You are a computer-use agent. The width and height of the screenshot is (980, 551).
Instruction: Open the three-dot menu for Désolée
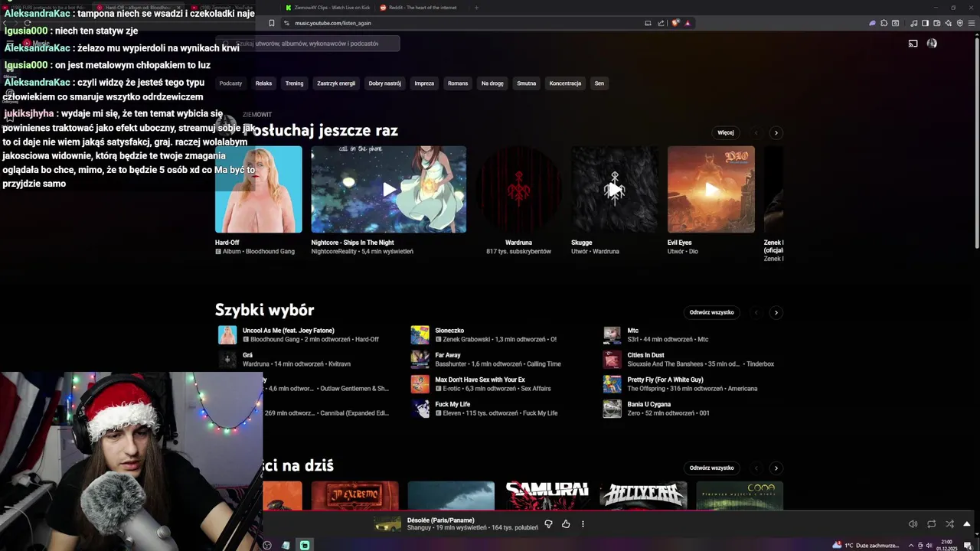point(583,524)
